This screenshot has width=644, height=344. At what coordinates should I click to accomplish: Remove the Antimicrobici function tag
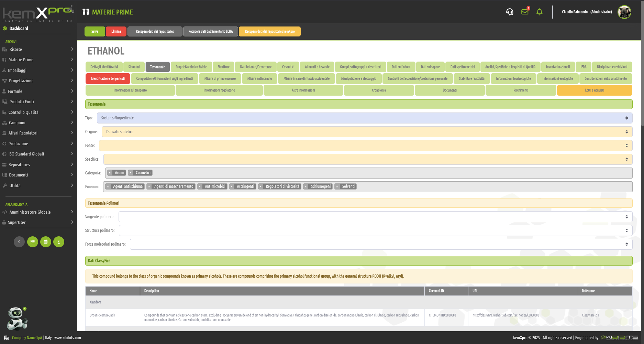coord(200,186)
